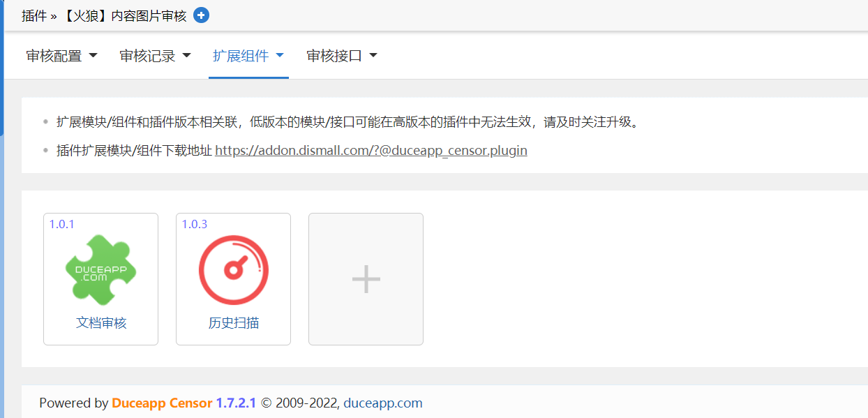
Task: Click the version label 1.0.1 on 文档审核
Action: tap(60, 223)
